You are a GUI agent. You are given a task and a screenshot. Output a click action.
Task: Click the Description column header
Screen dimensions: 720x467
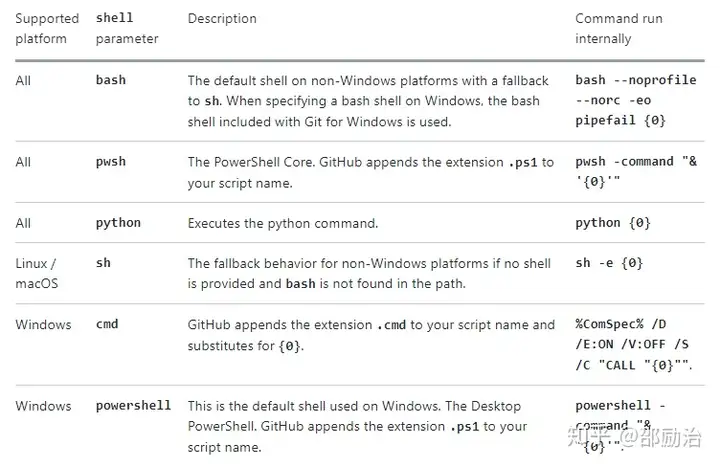point(222,18)
